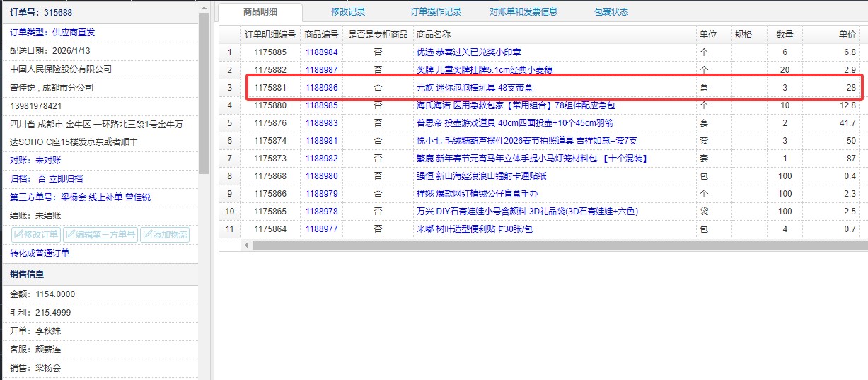Screen dimensions: 868x380
Task: Click the 修改订单 edit button
Action: click(36, 235)
